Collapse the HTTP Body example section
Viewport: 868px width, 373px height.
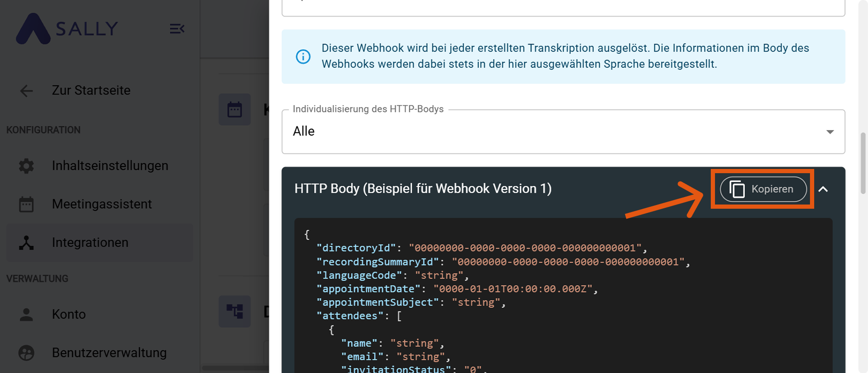(823, 189)
